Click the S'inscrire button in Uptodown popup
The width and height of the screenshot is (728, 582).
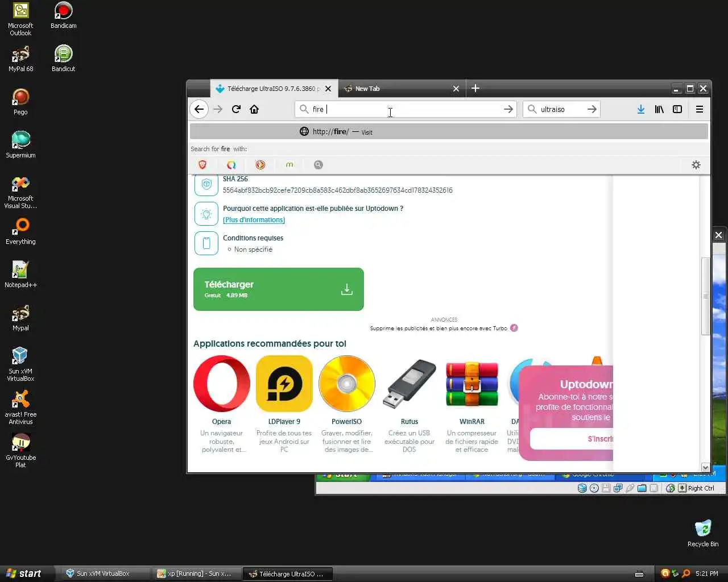[572, 439]
